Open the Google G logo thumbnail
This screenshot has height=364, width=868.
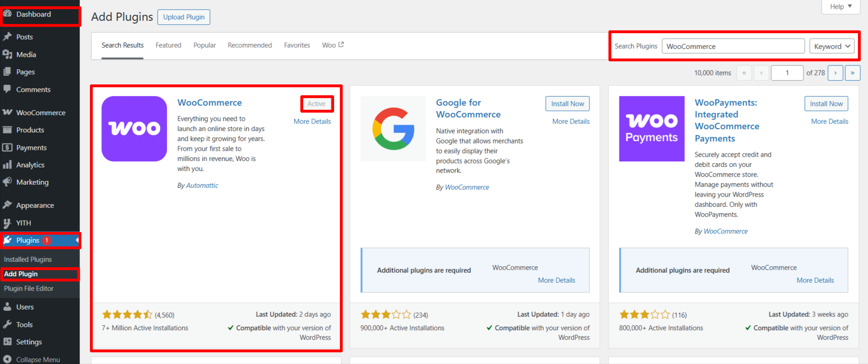393,128
